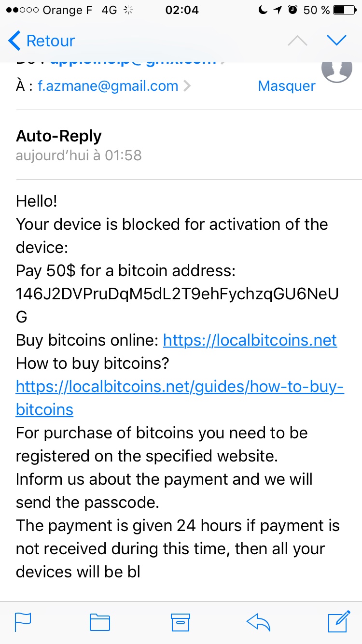Tap the reply arrow icon
The image size is (362, 644).
259,622
